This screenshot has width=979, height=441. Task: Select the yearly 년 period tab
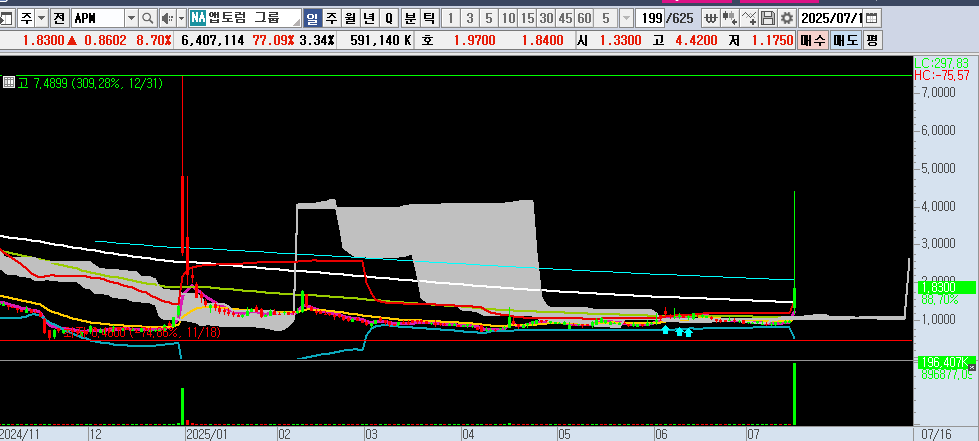(369, 18)
